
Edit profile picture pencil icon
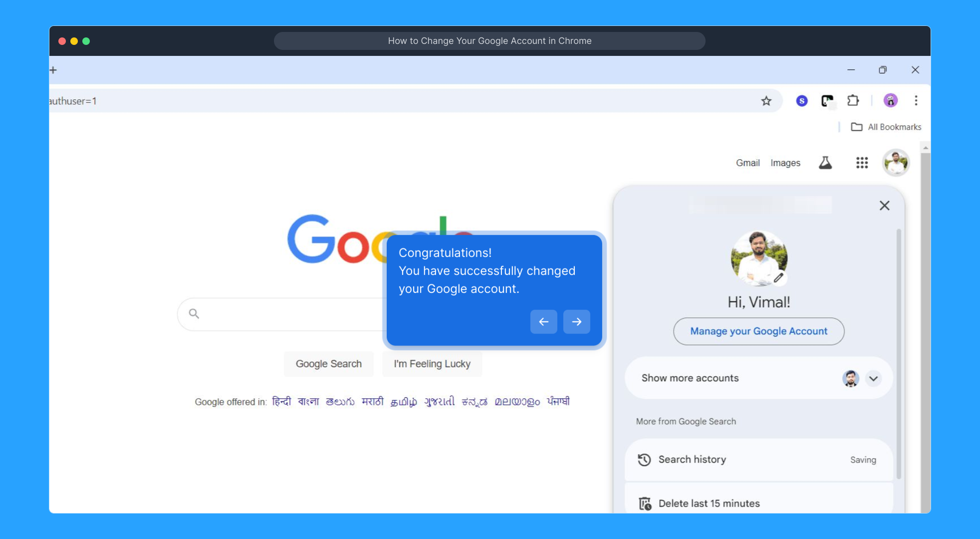778,278
